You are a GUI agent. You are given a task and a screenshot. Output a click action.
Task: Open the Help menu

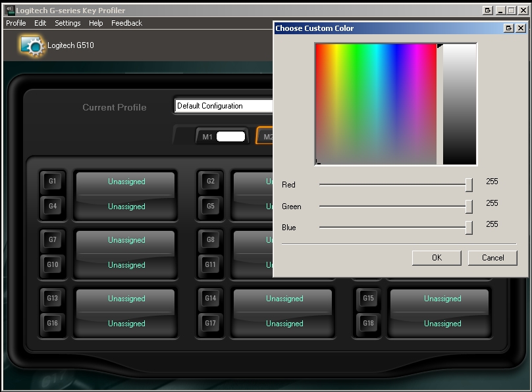pyautogui.click(x=95, y=23)
